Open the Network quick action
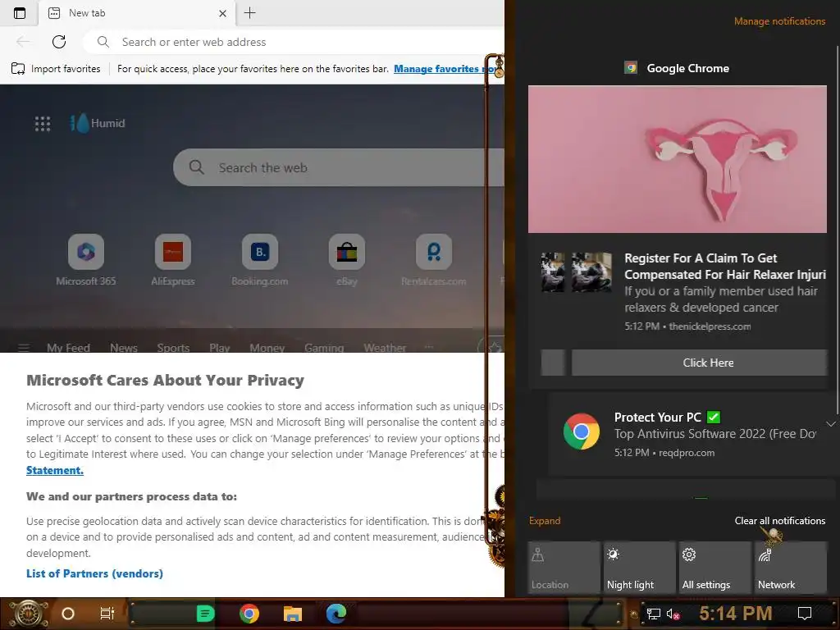Viewport: 840px width, 630px height. pyautogui.click(x=791, y=568)
